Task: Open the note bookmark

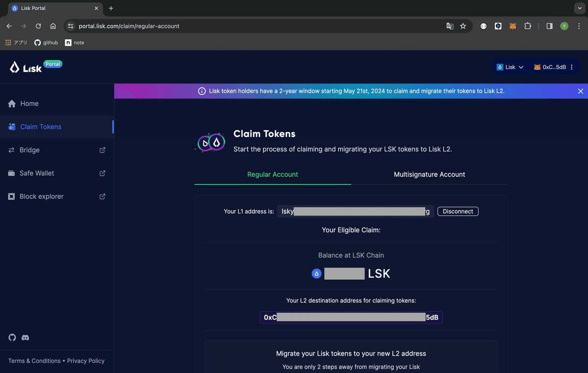Action: tap(74, 43)
